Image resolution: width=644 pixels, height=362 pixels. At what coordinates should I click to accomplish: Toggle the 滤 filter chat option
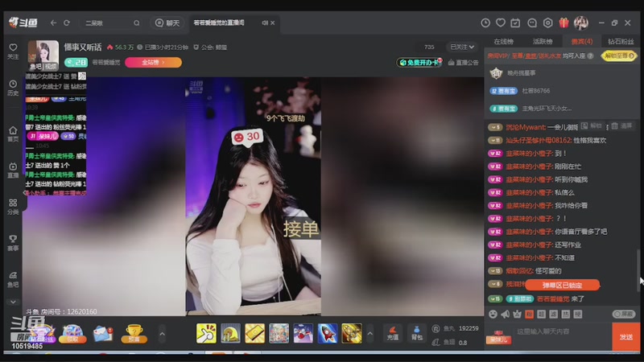tap(553, 314)
